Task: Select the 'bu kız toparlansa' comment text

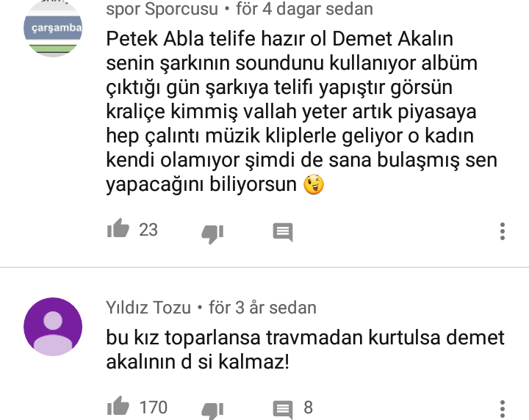Action: tap(305, 350)
